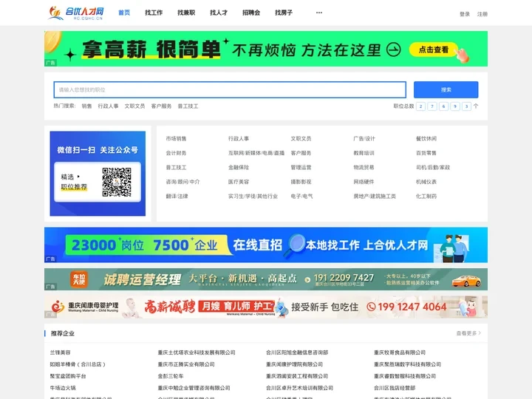
Task: Open the 找兼职 menu item
Action: [186, 13]
